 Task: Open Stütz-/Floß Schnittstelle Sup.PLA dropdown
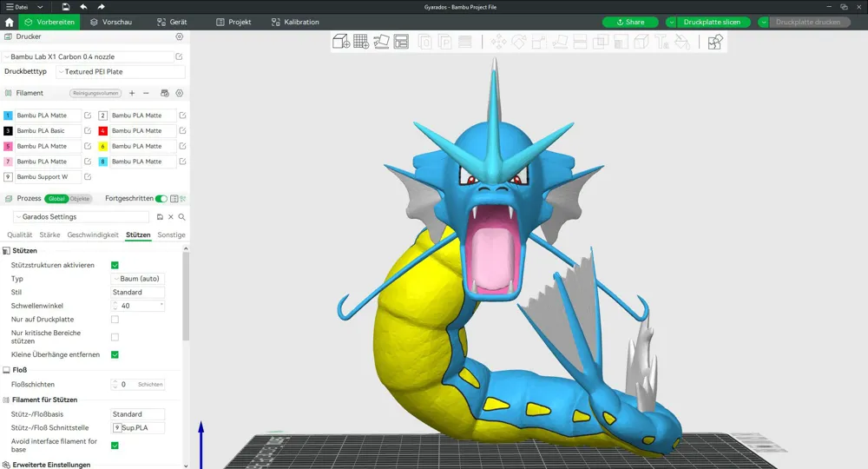click(138, 428)
